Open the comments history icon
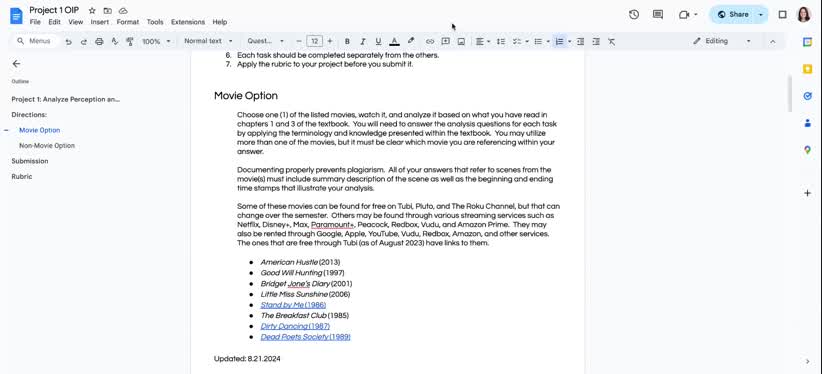Viewport: 822px width, 374px height. (658, 15)
